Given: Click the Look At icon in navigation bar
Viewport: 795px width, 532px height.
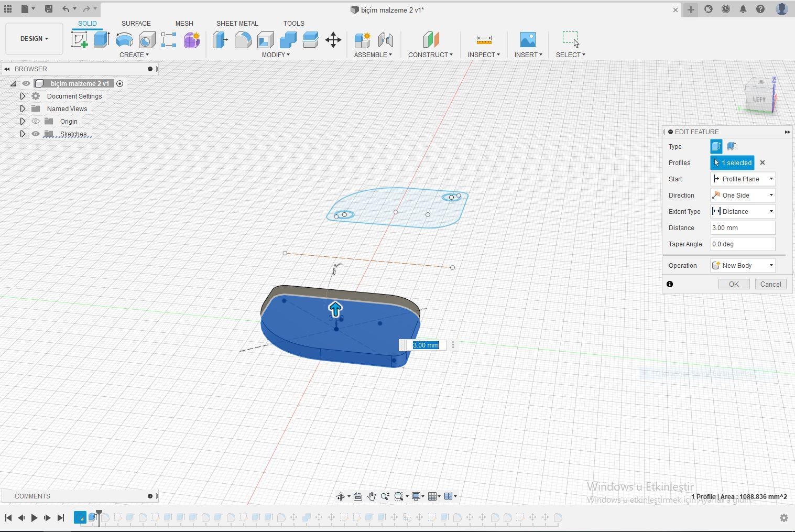Looking at the screenshot, I should point(358,496).
